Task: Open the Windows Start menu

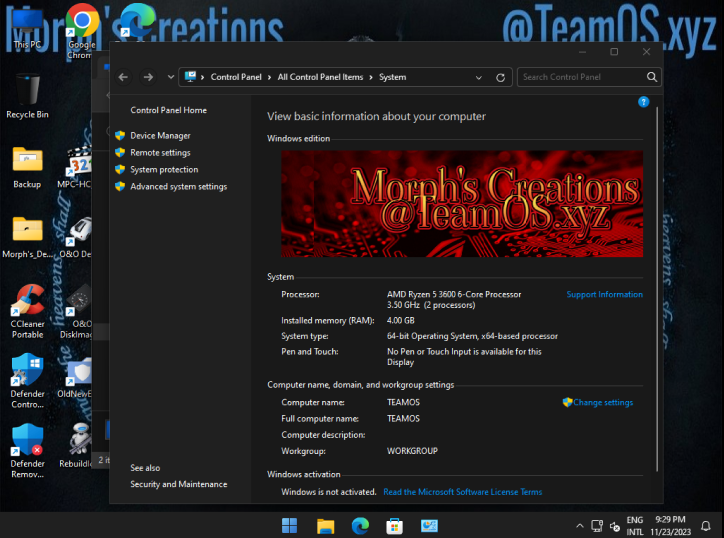Action: 290,526
